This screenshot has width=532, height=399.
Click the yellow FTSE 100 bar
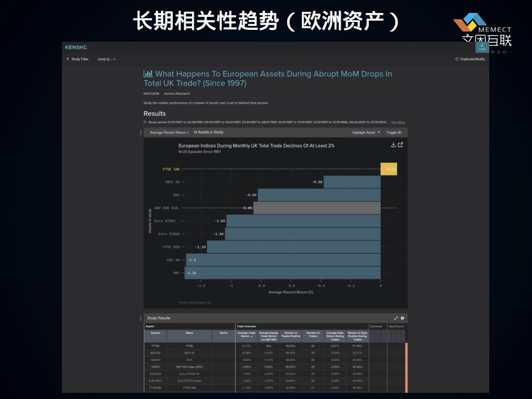pos(388,169)
